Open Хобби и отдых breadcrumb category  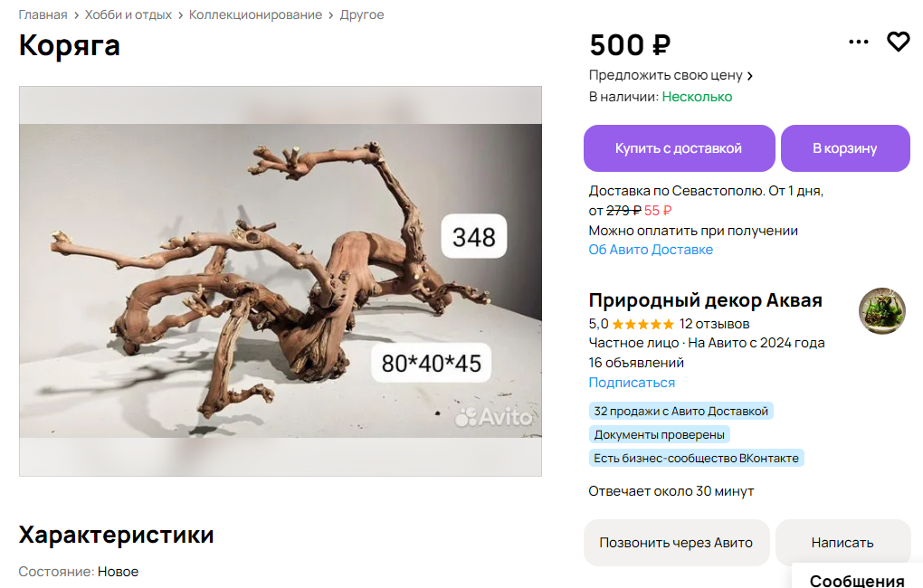tap(128, 14)
